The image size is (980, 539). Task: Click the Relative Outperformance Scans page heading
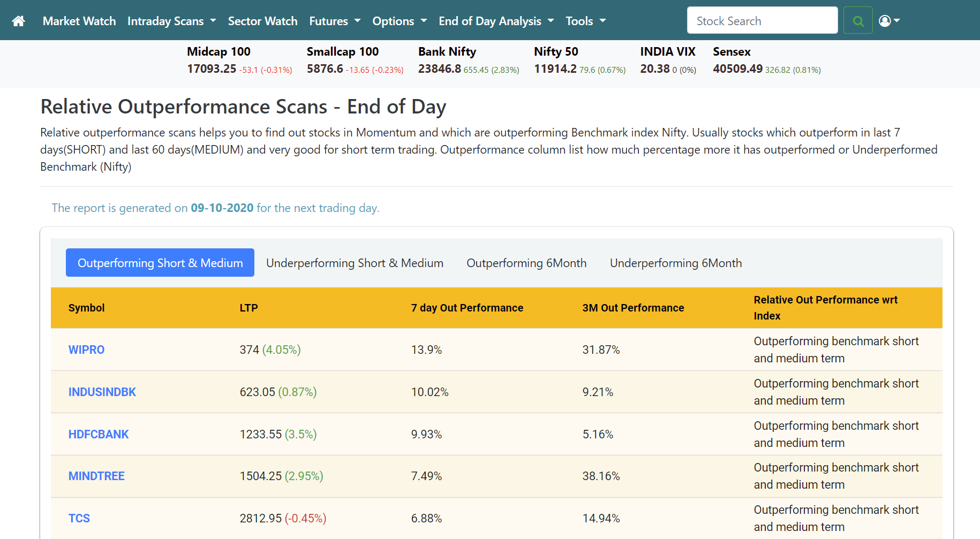pos(243,107)
